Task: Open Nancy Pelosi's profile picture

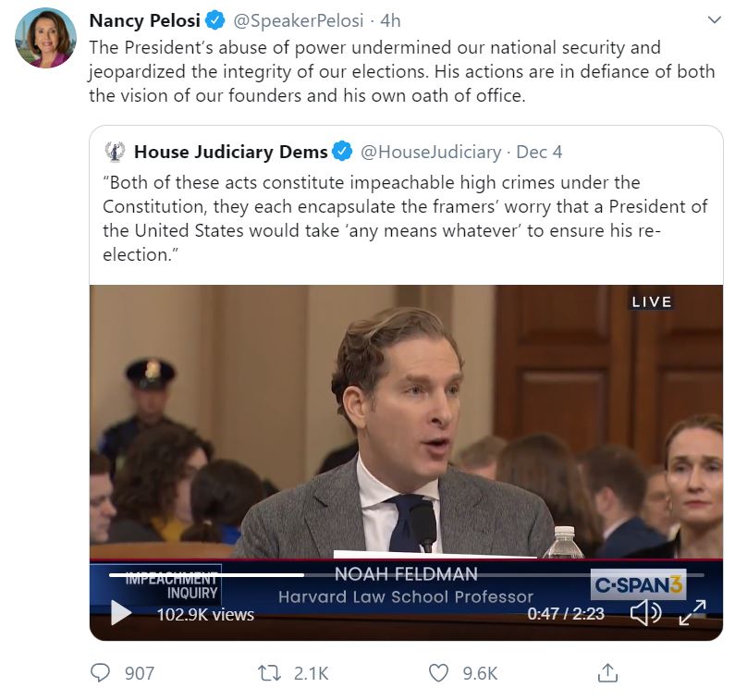Action: pyautogui.click(x=45, y=38)
